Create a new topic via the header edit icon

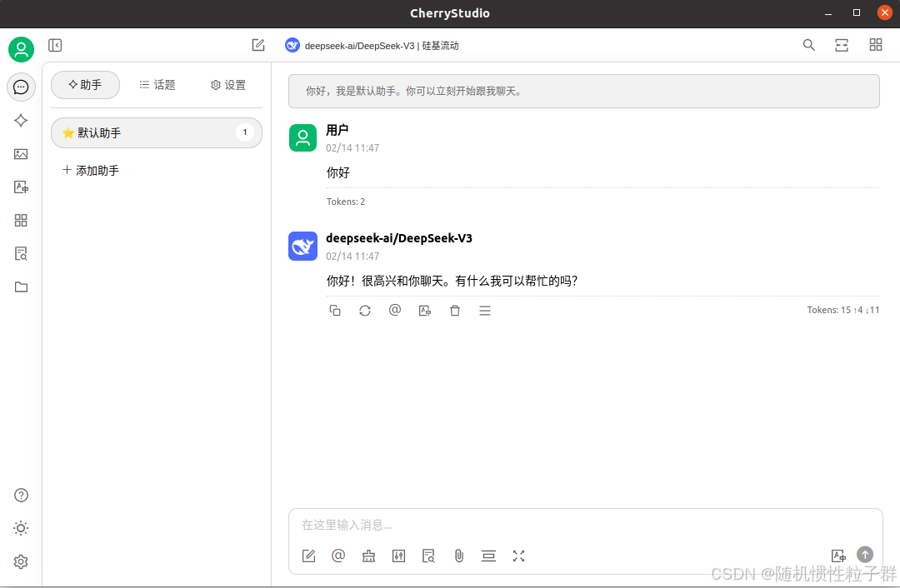click(258, 45)
